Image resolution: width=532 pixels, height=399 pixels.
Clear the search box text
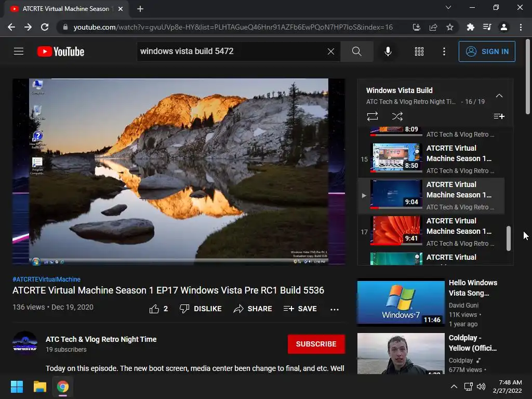pyautogui.click(x=331, y=51)
